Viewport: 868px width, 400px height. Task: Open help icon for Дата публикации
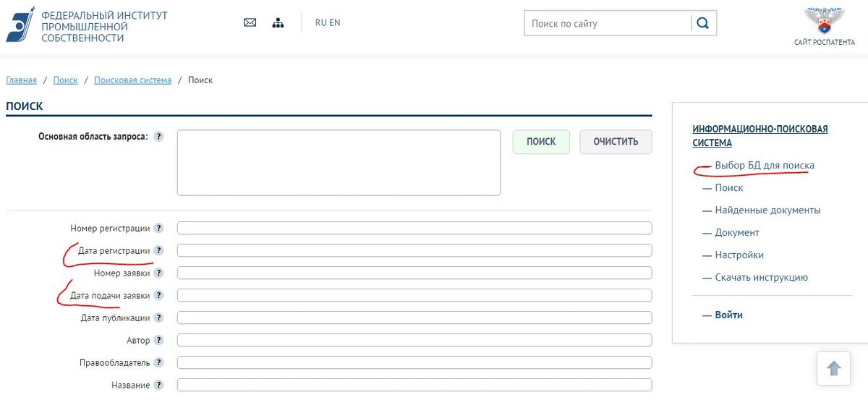(158, 318)
